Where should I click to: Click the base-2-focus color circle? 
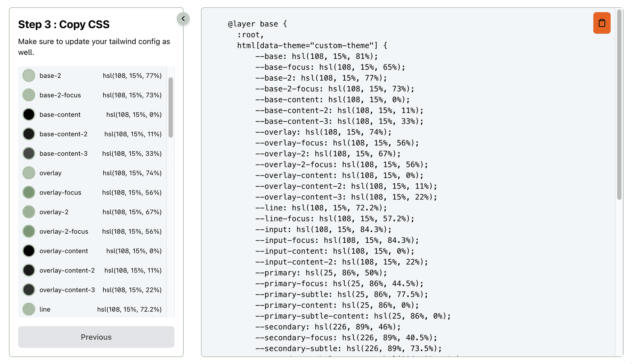[29, 95]
